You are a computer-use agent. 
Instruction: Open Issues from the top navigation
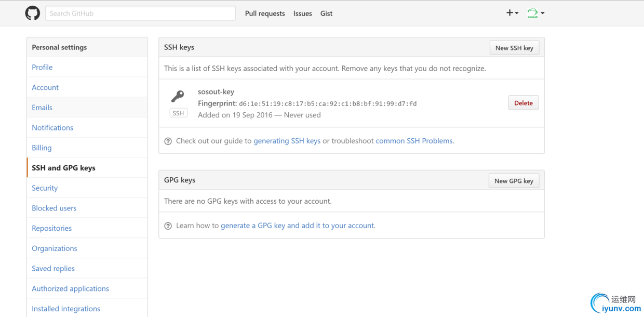point(302,14)
